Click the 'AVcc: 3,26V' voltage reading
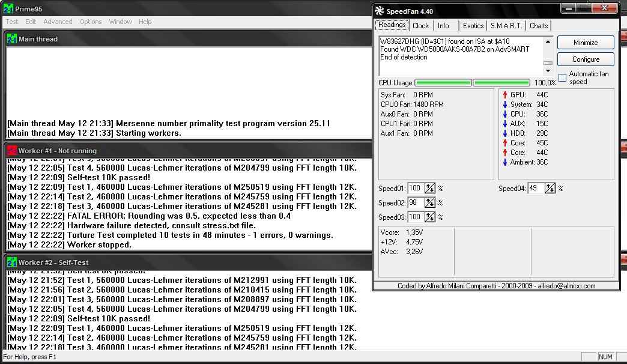Screen dimensions: 627x364 [401, 252]
